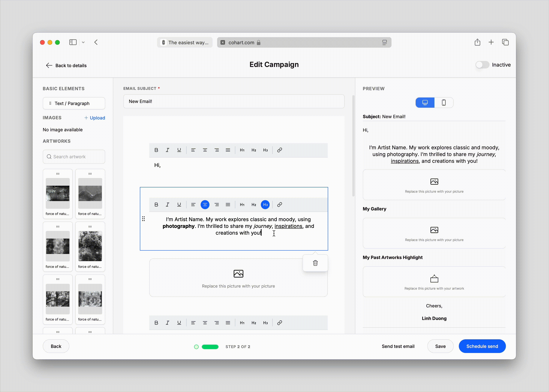Turn off active H3 in selected block
The width and height of the screenshot is (549, 392).
[265, 204]
